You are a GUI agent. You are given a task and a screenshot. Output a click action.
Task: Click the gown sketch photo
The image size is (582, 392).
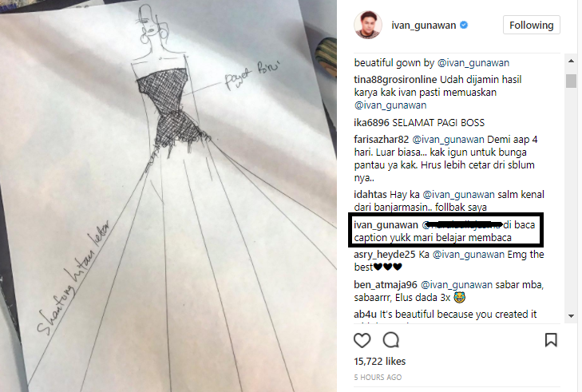[168, 196]
